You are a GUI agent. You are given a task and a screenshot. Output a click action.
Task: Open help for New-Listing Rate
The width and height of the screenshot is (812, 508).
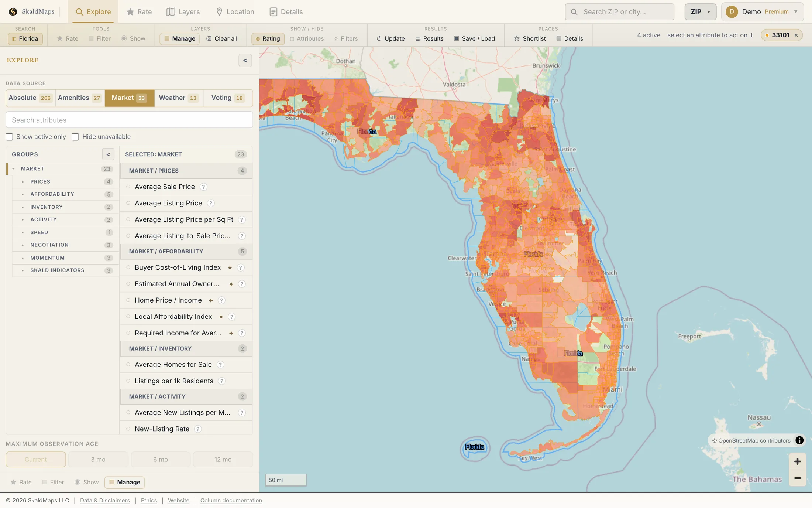coord(198,429)
